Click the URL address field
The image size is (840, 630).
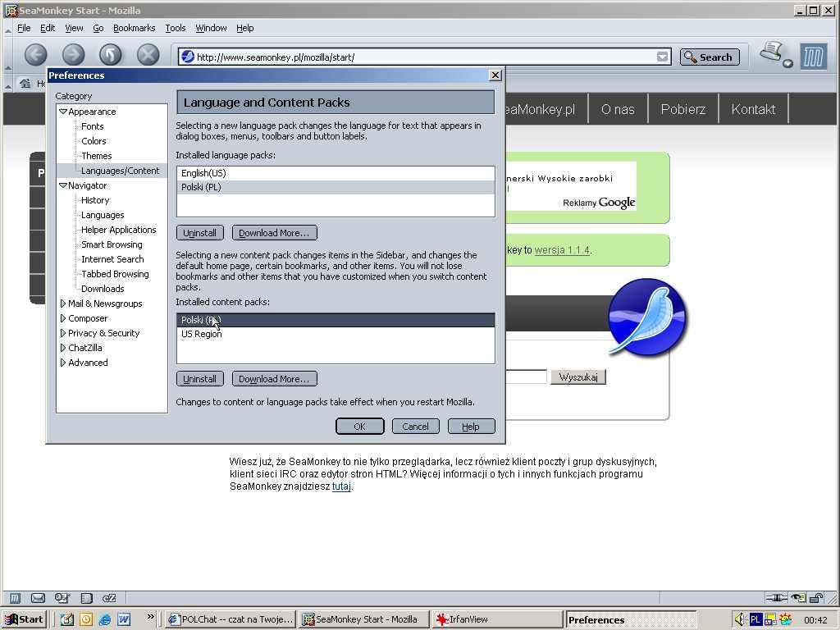pos(426,57)
